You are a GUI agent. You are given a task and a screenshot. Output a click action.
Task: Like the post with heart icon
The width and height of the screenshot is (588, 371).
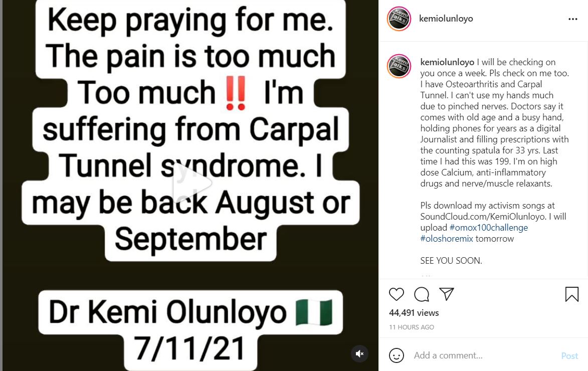pos(397,294)
